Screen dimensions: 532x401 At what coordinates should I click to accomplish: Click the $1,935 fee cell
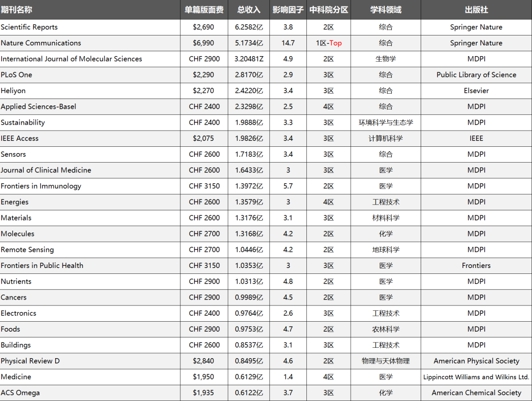[203, 393]
